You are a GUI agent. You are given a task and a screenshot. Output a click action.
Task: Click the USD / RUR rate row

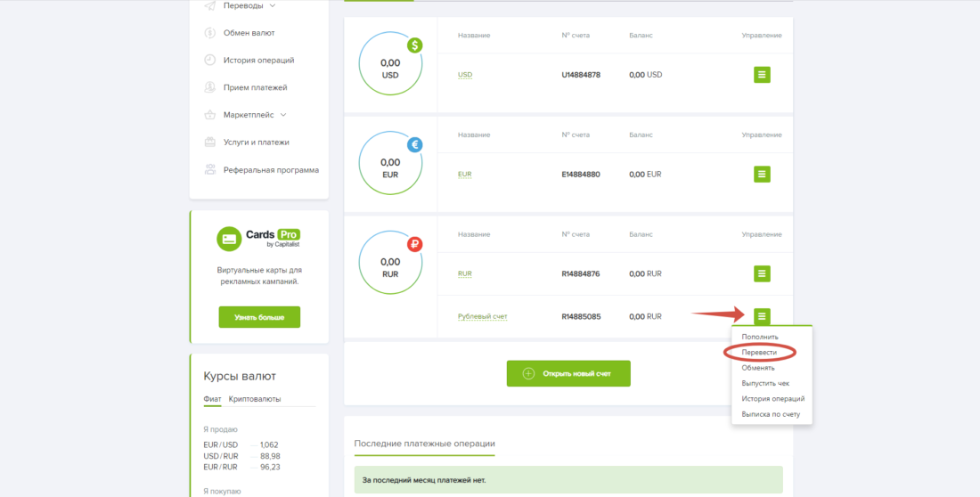pyautogui.click(x=241, y=456)
